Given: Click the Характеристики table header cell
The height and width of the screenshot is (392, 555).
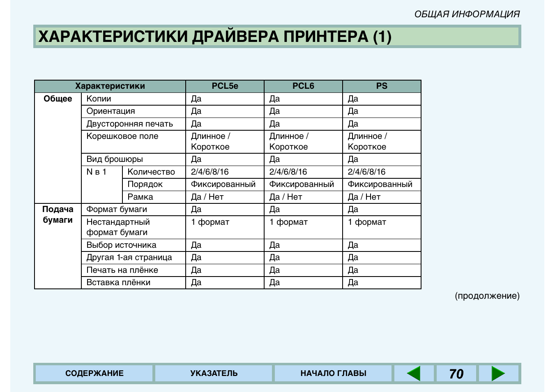Looking at the screenshot, I should (x=110, y=86).
